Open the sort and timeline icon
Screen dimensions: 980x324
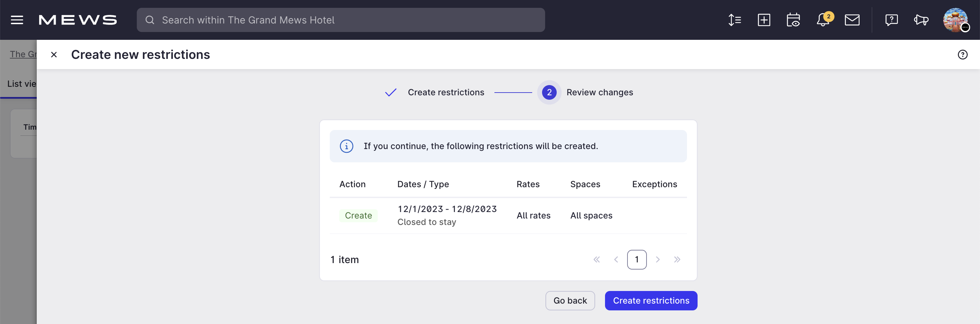(x=734, y=20)
